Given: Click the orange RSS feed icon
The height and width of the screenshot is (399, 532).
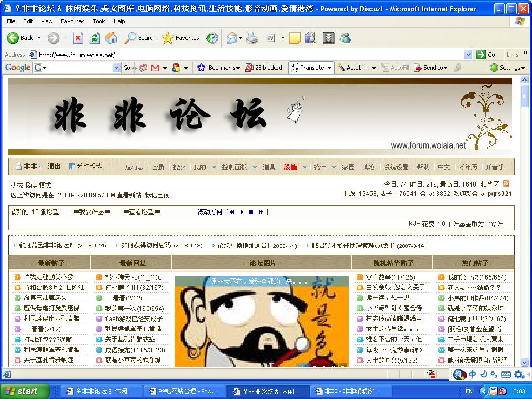Looking at the screenshot, I should point(506,184).
